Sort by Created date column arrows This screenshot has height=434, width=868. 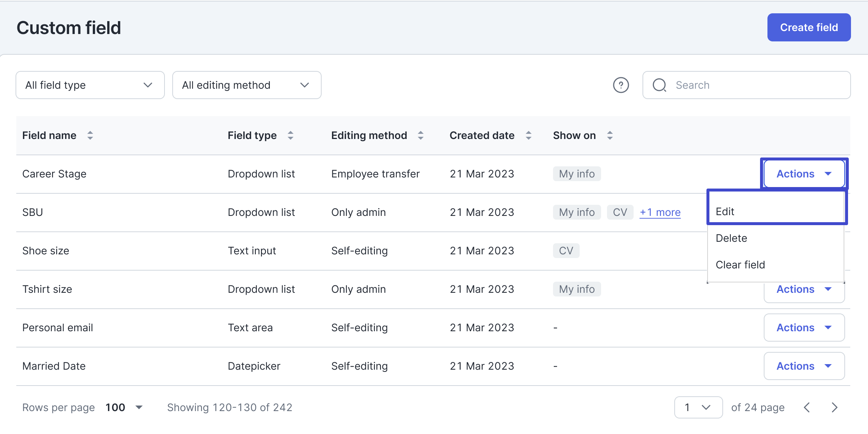(529, 135)
